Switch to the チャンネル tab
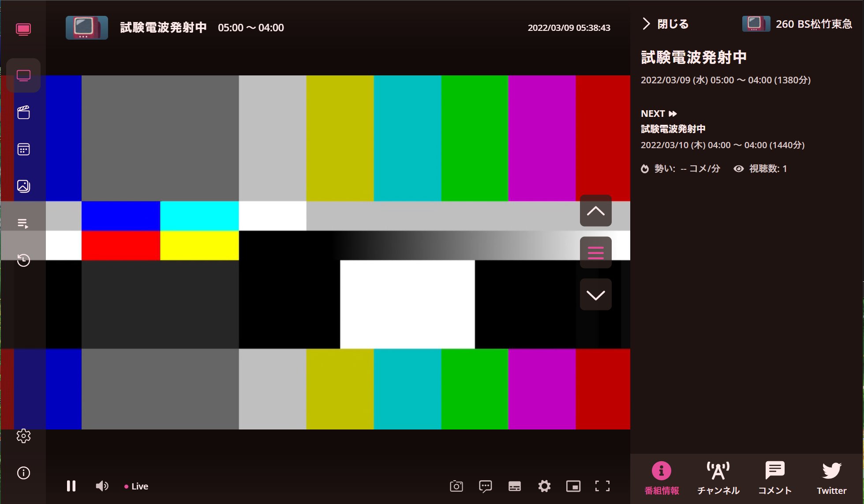The height and width of the screenshot is (504, 864). (x=718, y=478)
